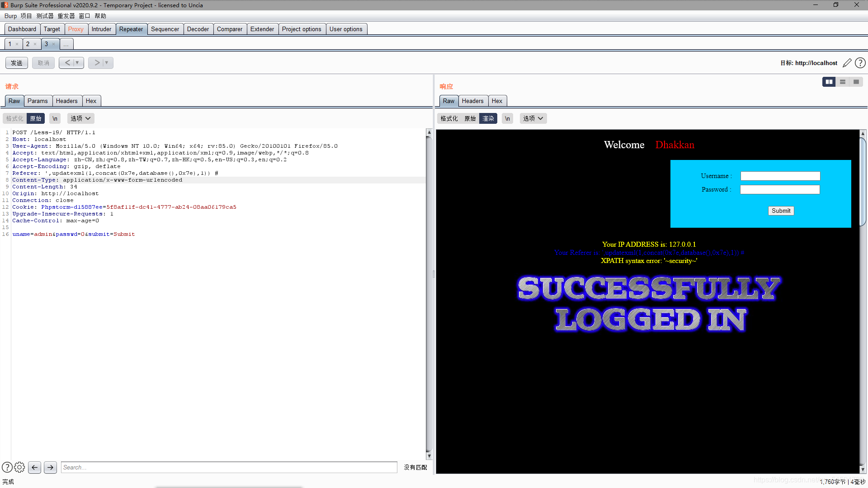Screen dimensions: 868x488
Task: Select side-by-side split layout icon
Action: [x=829, y=82]
